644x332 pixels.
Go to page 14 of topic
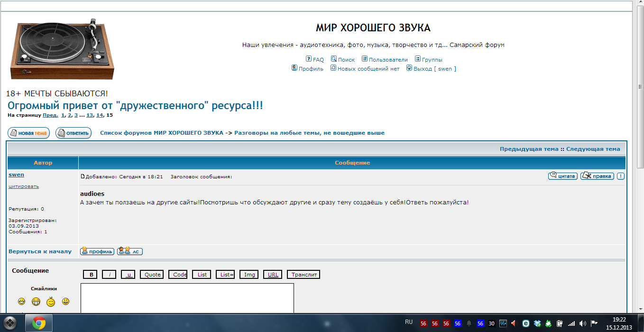coord(100,115)
